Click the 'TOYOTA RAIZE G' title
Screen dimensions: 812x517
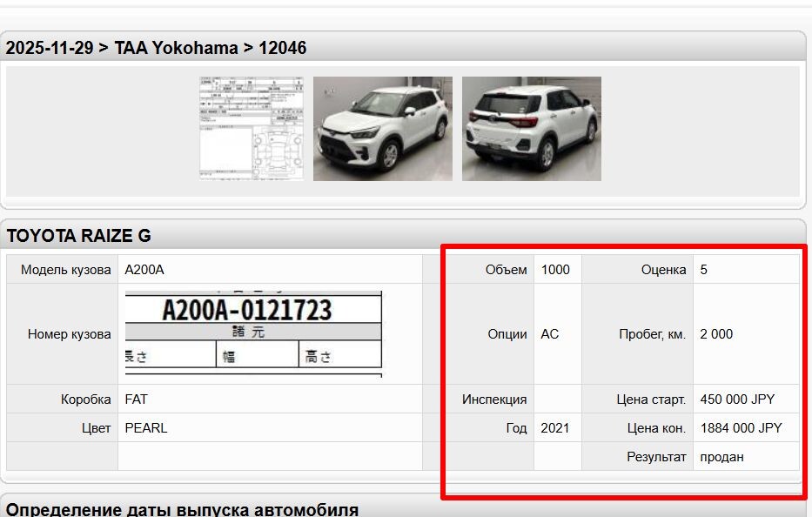click(x=78, y=236)
